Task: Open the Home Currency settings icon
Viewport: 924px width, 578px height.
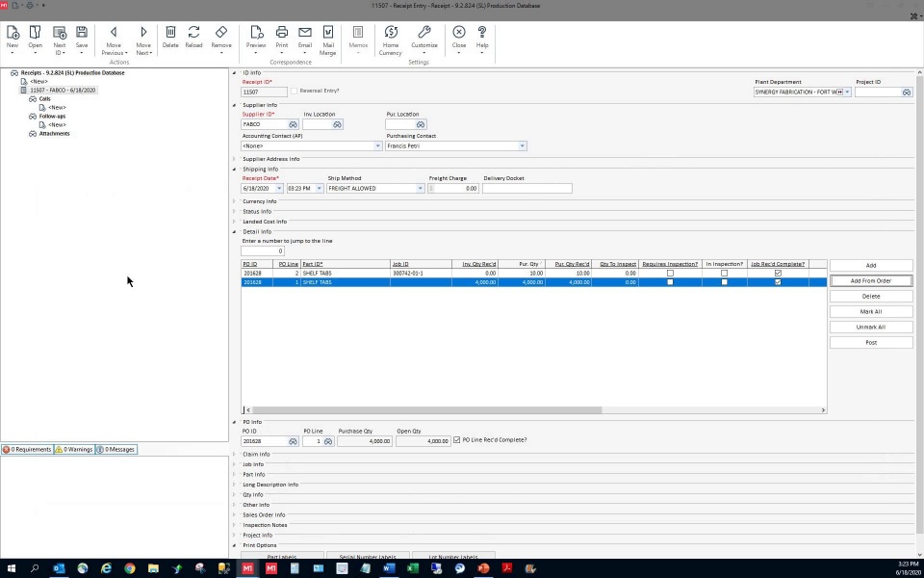Action: [391, 37]
